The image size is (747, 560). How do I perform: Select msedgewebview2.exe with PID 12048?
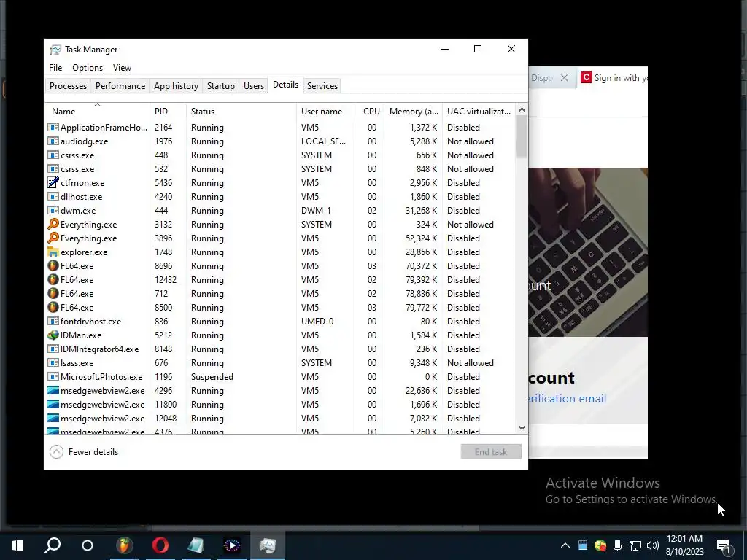click(281, 418)
